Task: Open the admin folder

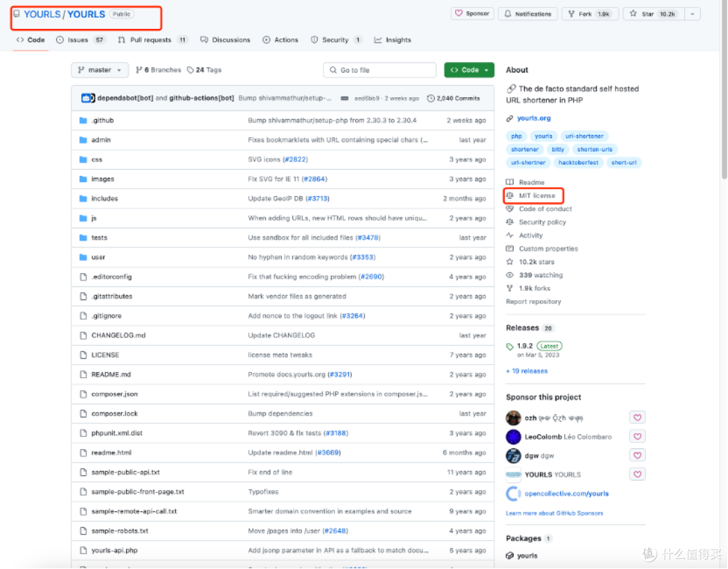Action: pyautogui.click(x=100, y=140)
